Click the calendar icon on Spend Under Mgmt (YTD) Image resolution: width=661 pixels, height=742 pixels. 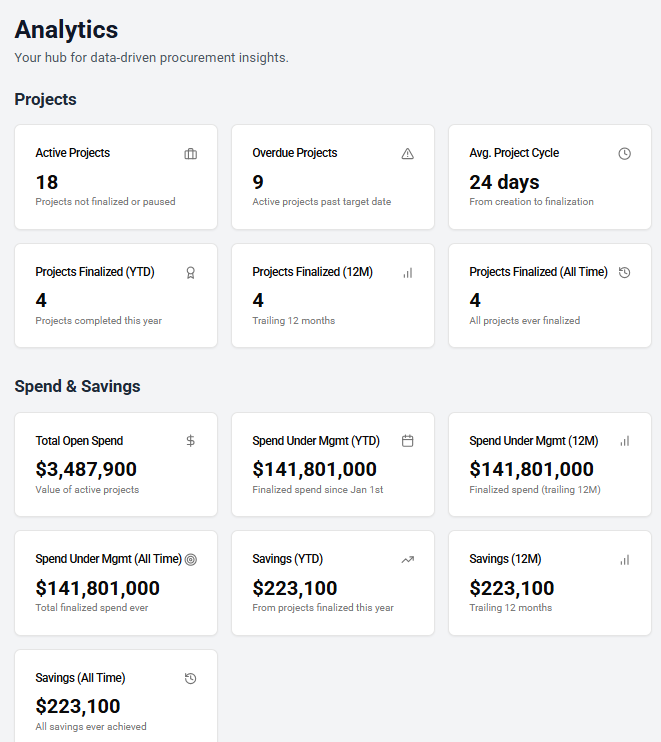pos(407,441)
